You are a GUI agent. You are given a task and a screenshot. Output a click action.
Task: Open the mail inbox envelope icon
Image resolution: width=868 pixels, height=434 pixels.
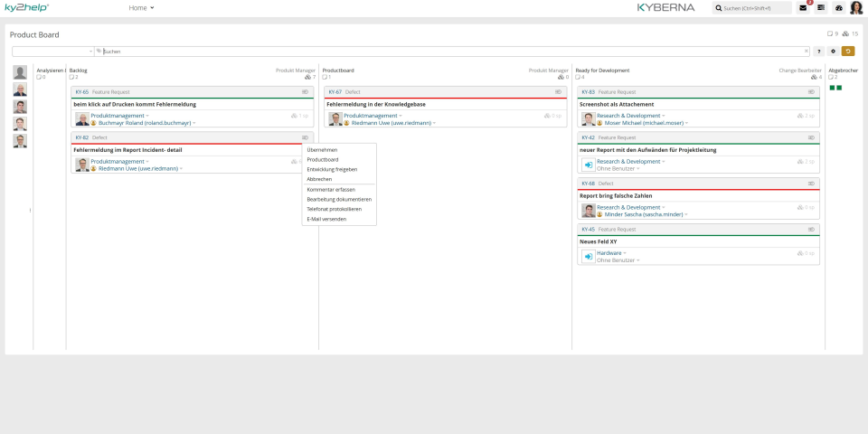[x=803, y=8]
